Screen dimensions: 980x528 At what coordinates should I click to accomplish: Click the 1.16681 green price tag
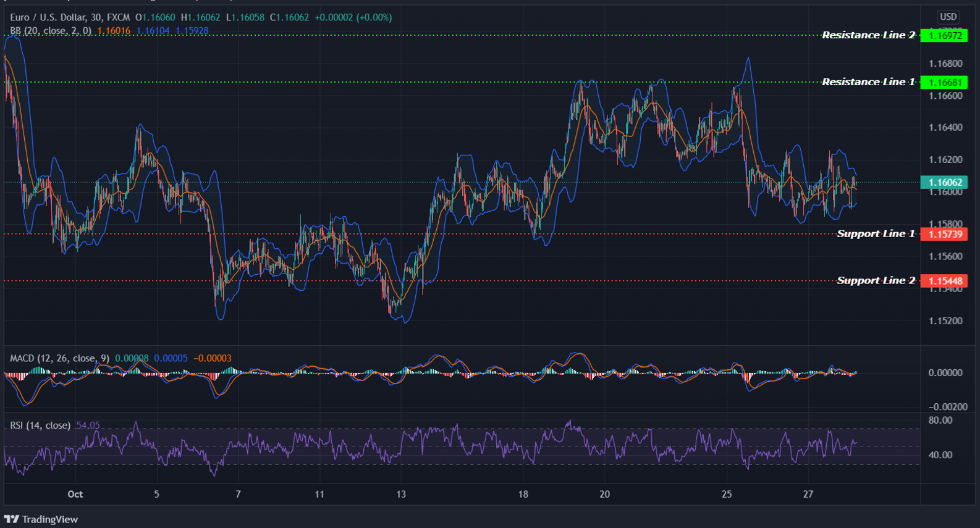coord(944,82)
